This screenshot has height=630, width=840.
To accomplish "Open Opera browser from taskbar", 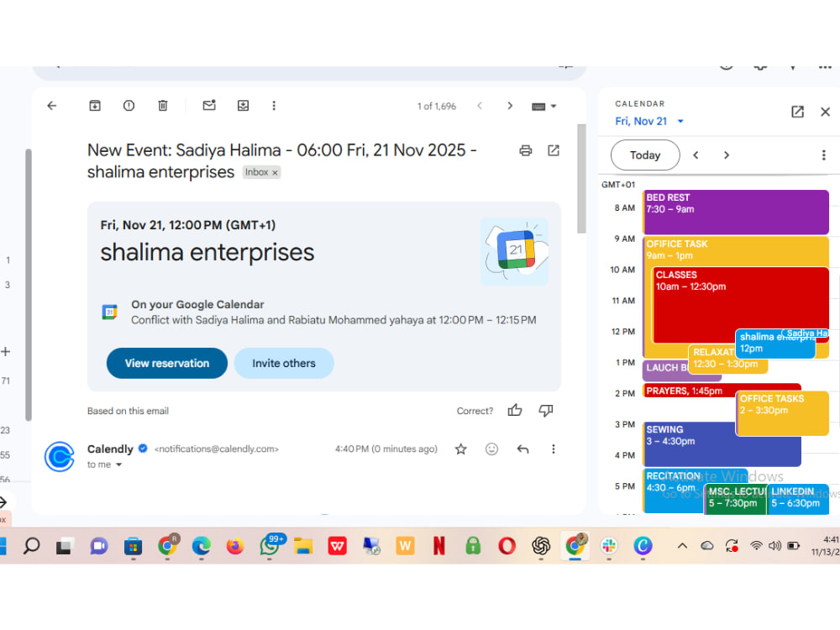I will coord(507,546).
